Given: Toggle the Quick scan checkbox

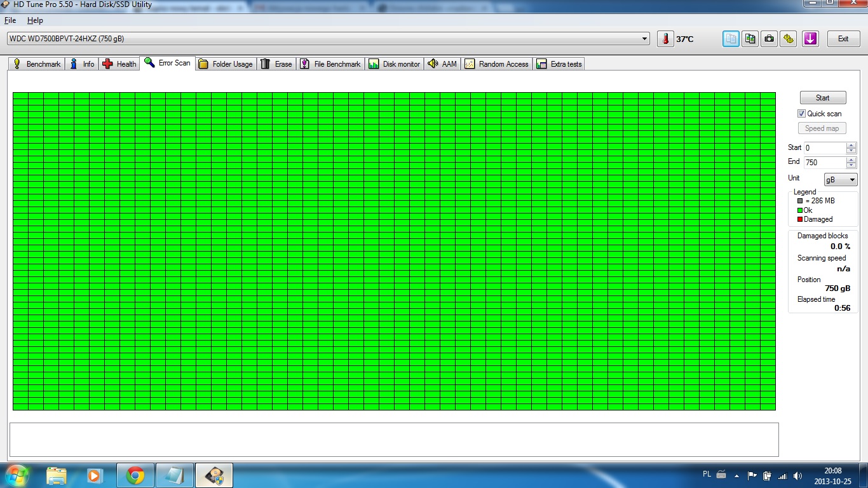Looking at the screenshot, I should [801, 114].
